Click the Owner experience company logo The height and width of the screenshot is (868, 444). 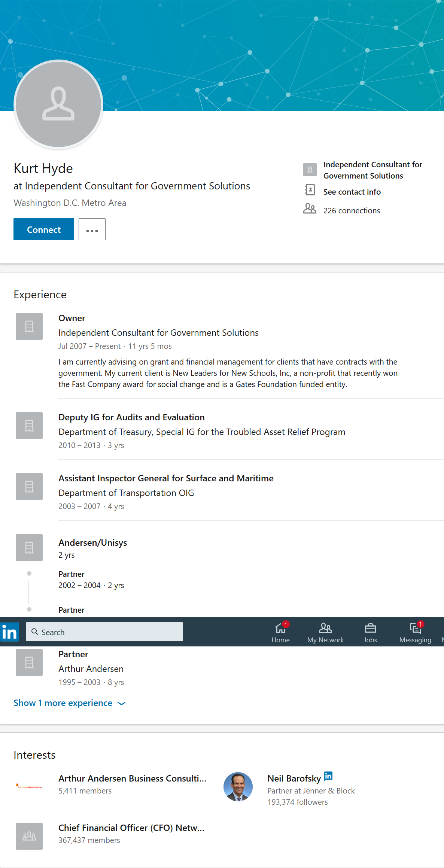[x=29, y=326]
